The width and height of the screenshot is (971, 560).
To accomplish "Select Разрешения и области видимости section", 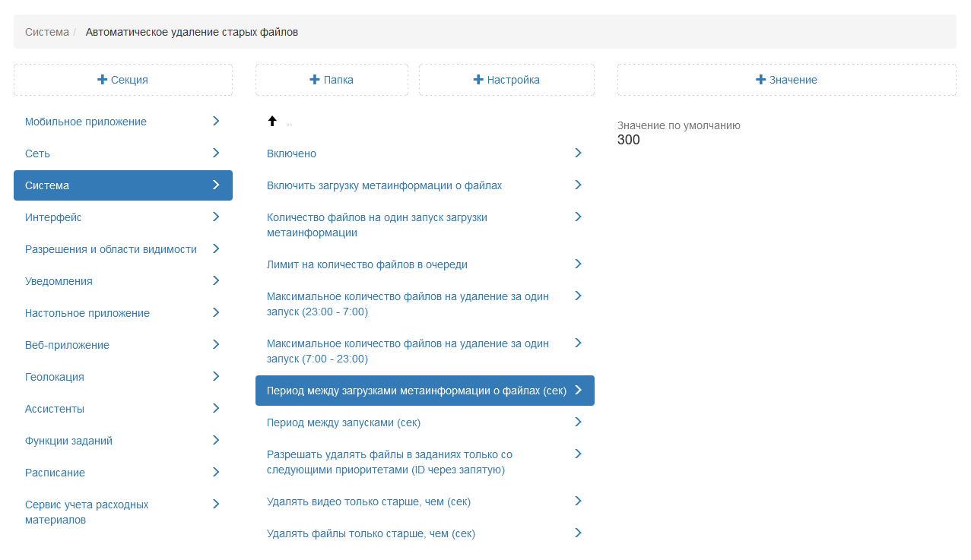I will 110,249.
